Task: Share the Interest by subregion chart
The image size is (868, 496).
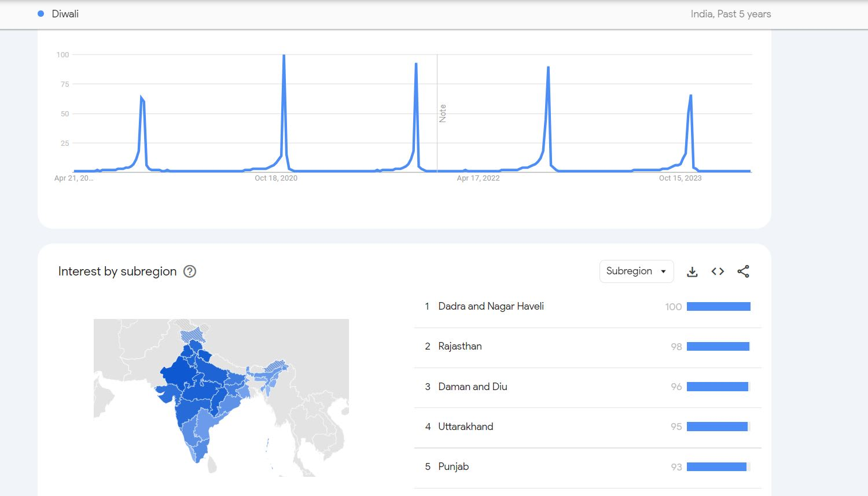Action: point(743,271)
